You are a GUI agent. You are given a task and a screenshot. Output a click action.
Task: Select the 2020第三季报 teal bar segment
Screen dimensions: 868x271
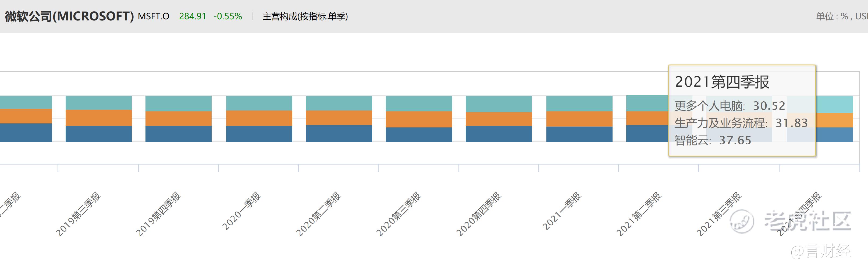419,104
